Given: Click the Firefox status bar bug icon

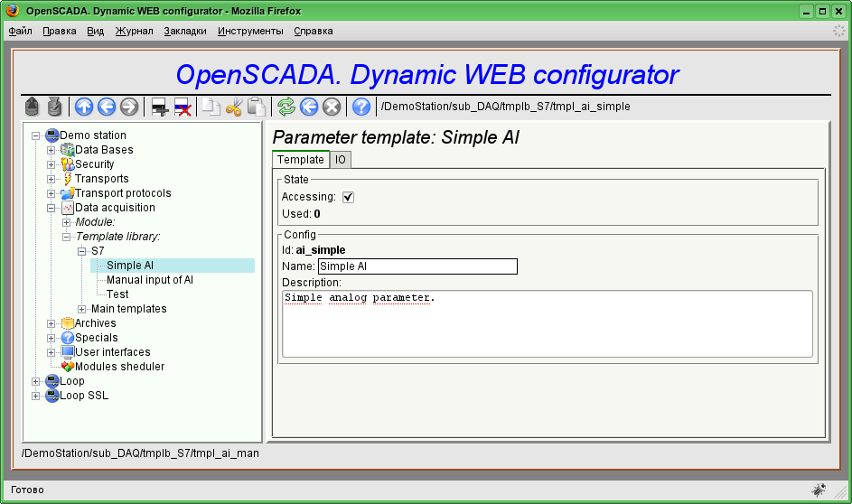Looking at the screenshot, I should coord(819,490).
